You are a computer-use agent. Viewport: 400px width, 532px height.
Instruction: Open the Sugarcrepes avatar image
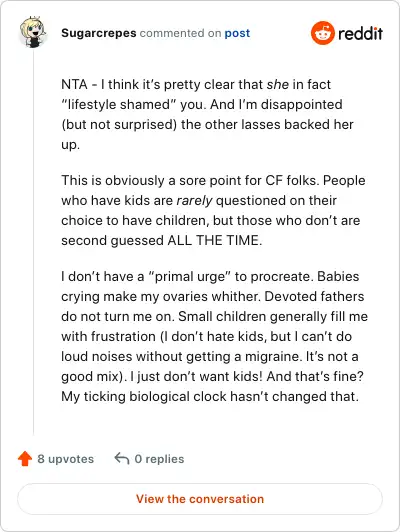(33, 32)
